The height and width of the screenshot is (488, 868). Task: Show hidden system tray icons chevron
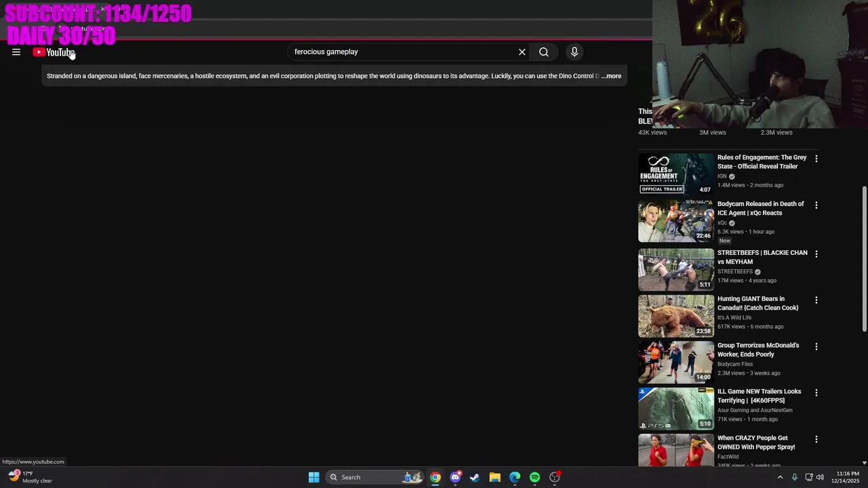780,477
